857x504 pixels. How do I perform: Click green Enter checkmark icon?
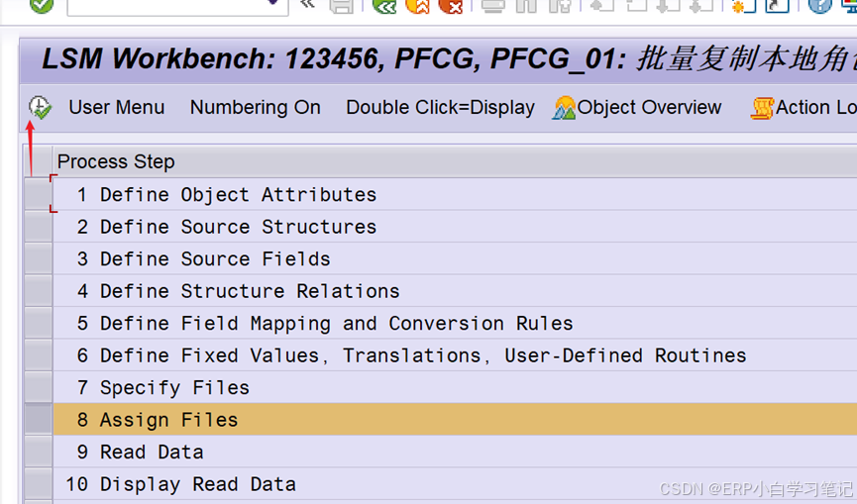point(42,6)
